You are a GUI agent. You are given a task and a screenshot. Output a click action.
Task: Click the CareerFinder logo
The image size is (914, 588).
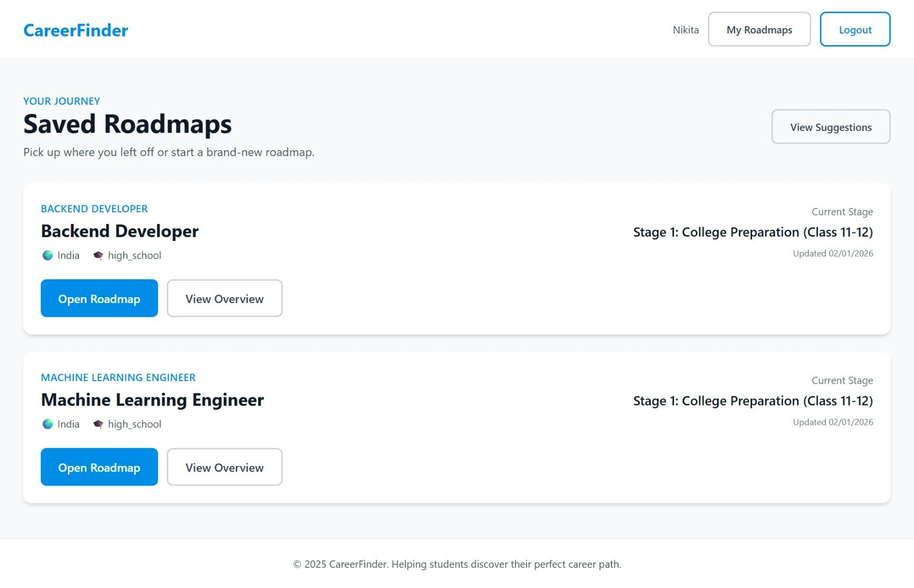tap(75, 30)
